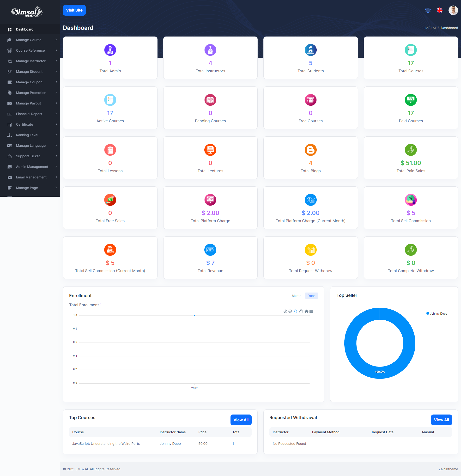Click the blue Top Seller donut segment

click(351, 343)
